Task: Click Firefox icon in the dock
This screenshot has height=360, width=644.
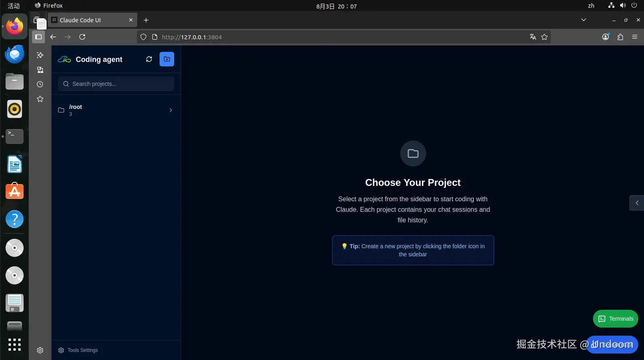Action: tap(15, 26)
